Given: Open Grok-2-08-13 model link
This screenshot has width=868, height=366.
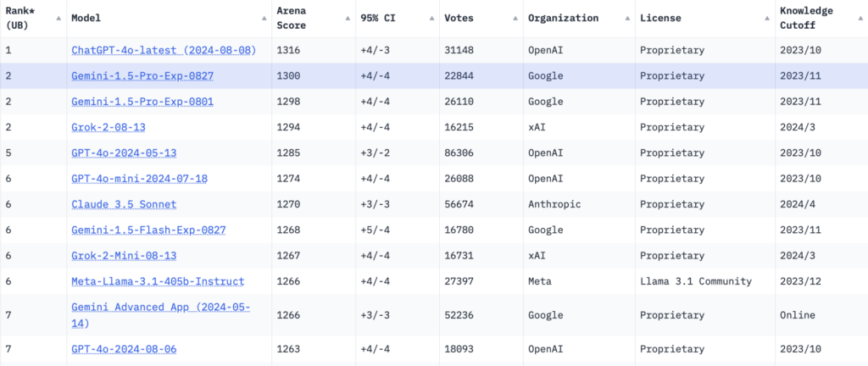Looking at the screenshot, I should coord(108,127).
